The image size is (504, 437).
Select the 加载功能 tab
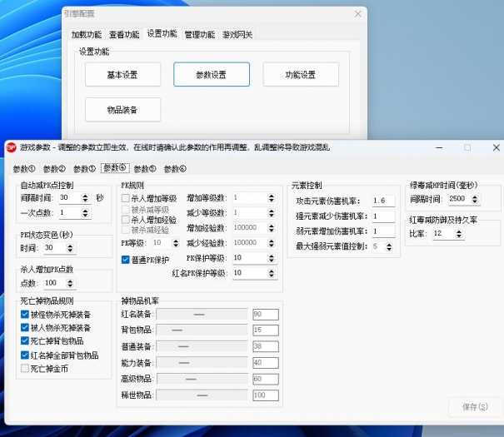[87, 35]
